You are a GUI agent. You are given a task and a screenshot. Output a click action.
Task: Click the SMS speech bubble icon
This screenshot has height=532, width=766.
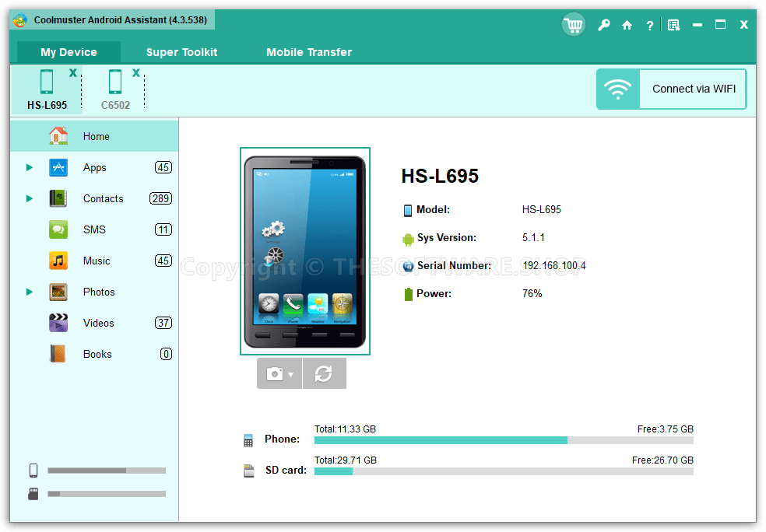tap(58, 229)
